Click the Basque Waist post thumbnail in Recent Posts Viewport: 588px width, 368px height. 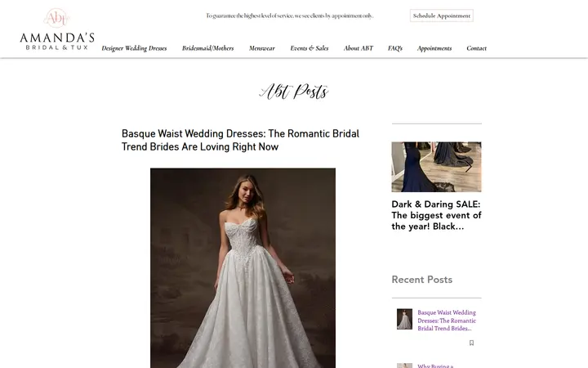pyautogui.click(x=404, y=319)
